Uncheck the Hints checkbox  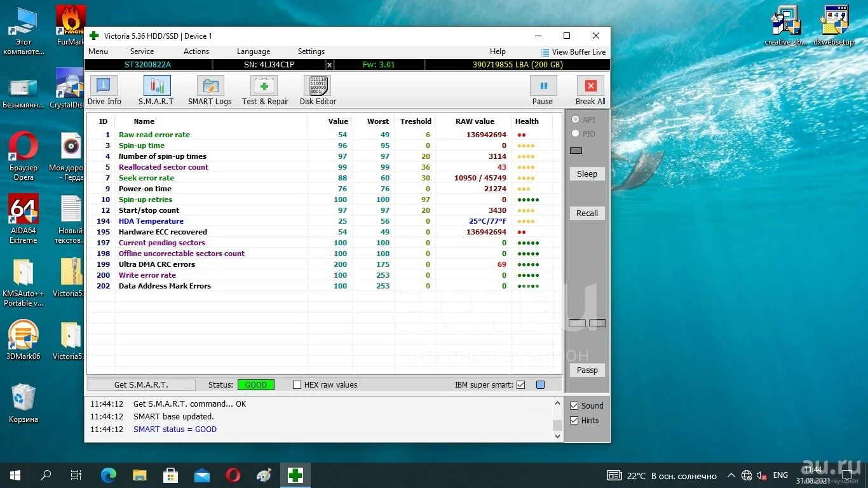[574, 420]
